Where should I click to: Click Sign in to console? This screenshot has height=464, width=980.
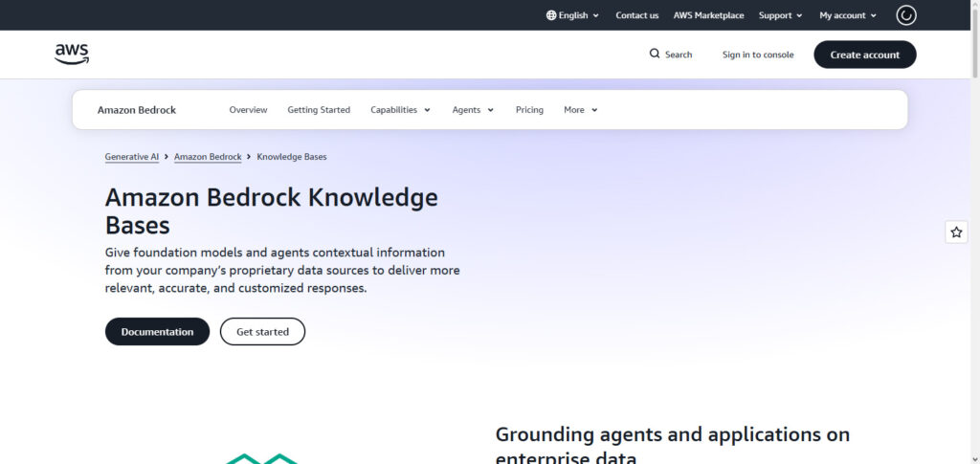pos(758,55)
